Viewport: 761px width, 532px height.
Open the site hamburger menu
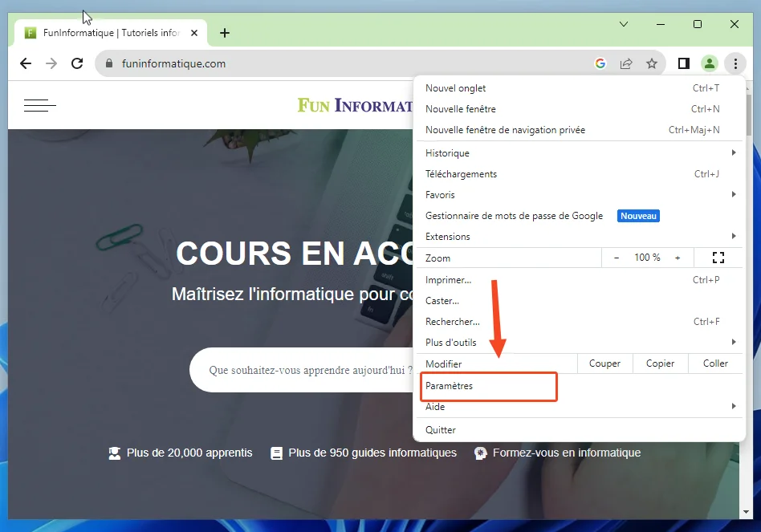click(40, 105)
